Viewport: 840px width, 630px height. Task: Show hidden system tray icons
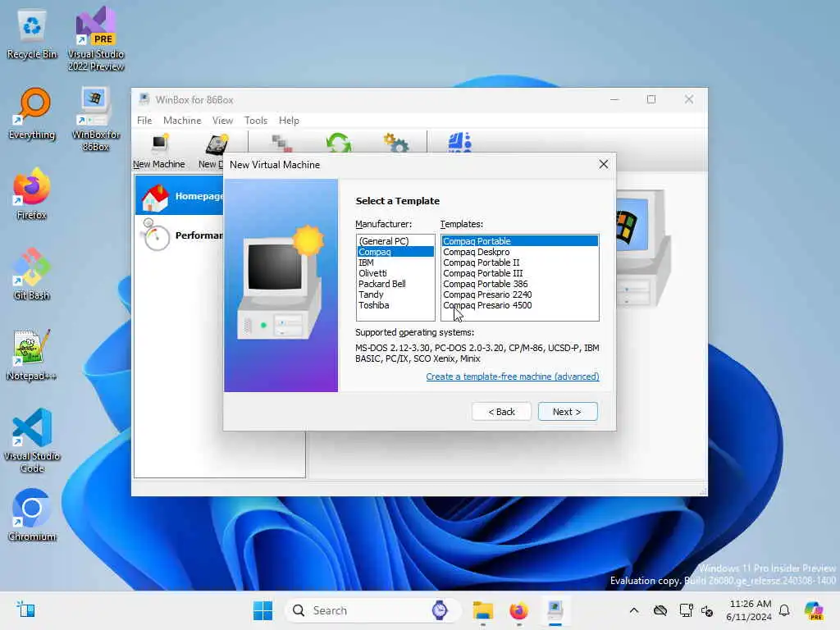tap(634, 610)
